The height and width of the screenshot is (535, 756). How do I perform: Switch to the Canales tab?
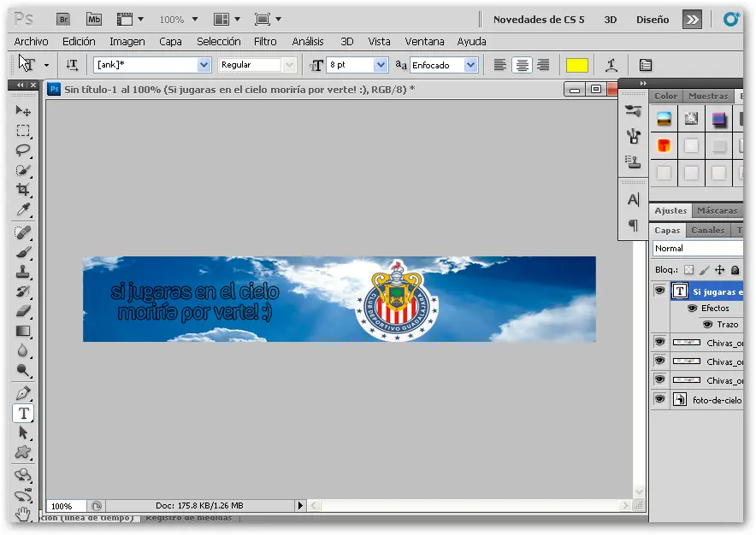point(707,231)
